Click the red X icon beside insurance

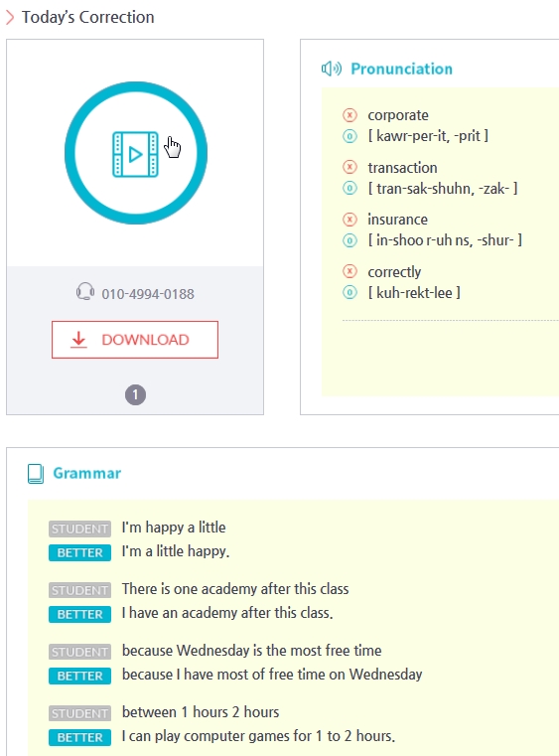349,220
